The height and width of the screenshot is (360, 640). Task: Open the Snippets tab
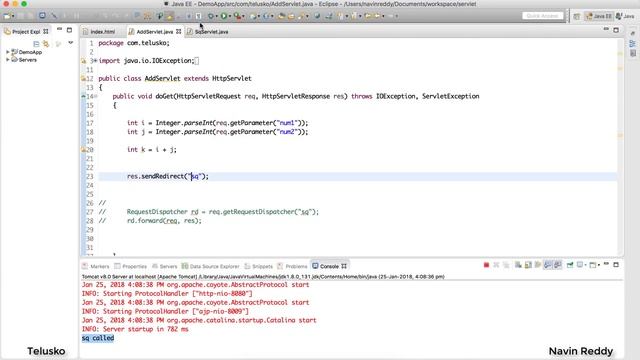point(262,266)
